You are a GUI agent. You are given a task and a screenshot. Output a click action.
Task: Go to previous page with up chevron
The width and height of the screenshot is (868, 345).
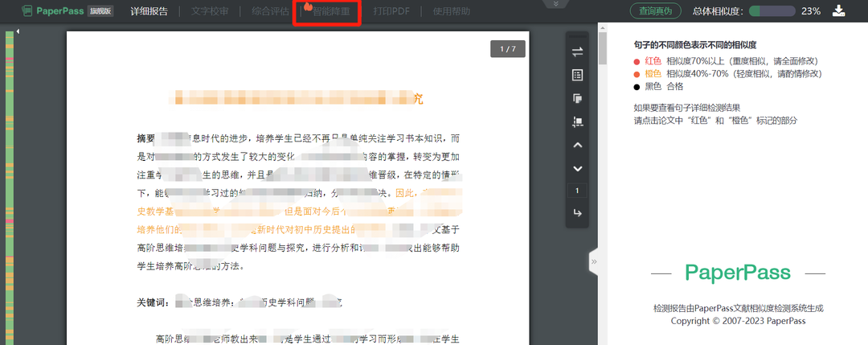577,145
